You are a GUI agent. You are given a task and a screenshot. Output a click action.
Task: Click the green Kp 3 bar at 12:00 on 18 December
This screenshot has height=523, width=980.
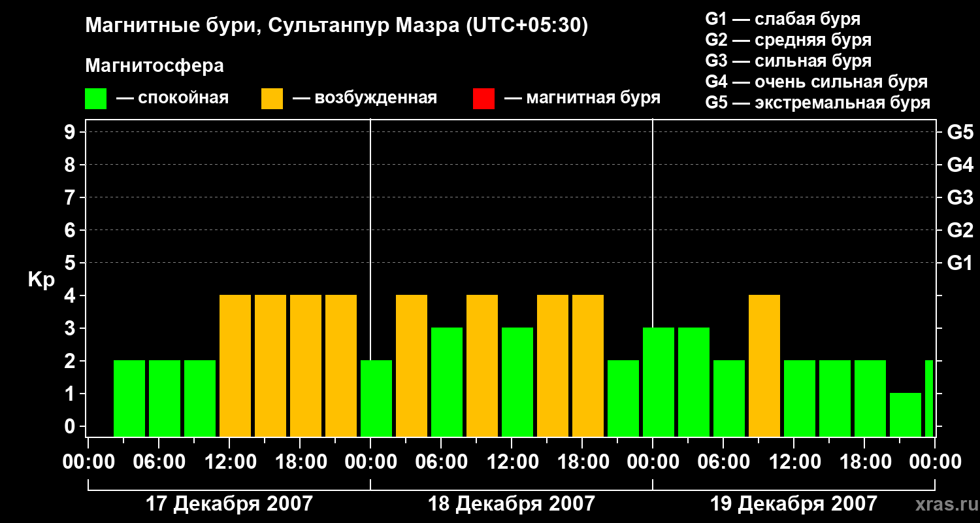[x=517, y=382]
